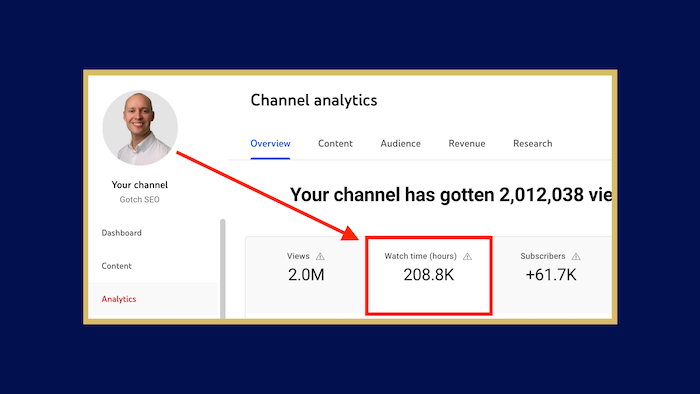This screenshot has height=394, width=700.
Task: Click the 208.8K watch time value
Action: (429, 275)
